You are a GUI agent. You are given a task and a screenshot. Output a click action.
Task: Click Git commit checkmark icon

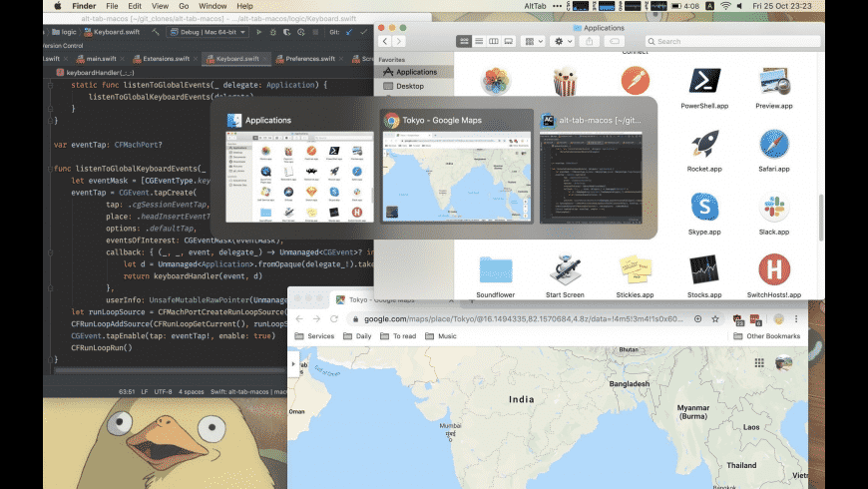363,32
